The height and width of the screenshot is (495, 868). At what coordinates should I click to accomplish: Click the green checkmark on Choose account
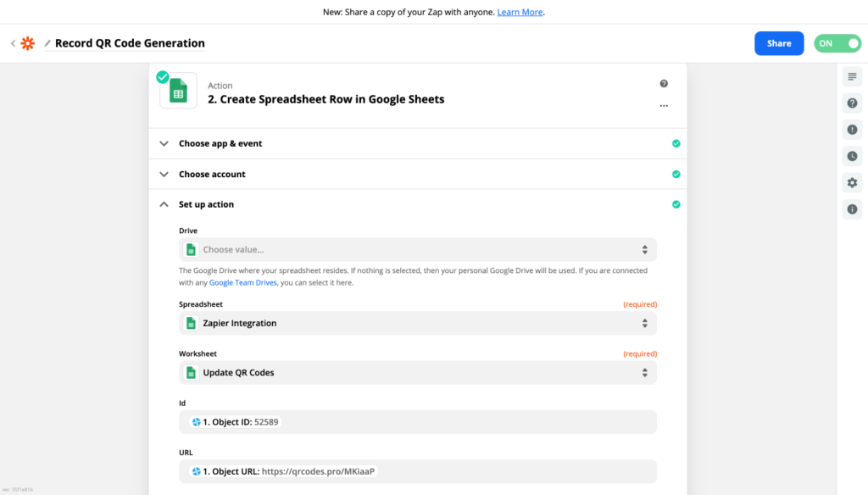click(676, 174)
